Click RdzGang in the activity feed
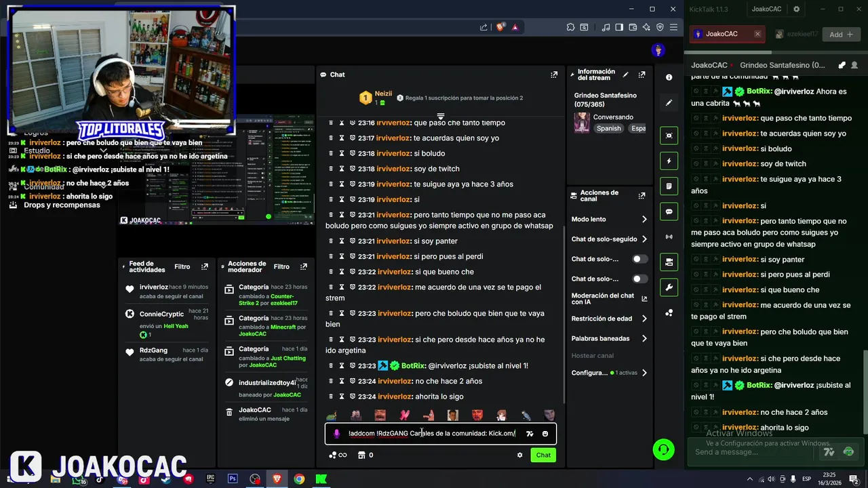The image size is (868, 488). click(153, 350)
